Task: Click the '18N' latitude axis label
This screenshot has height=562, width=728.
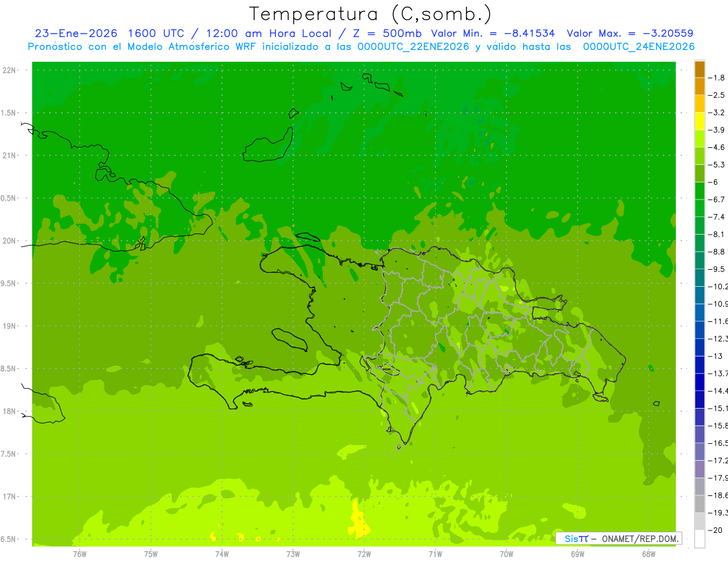Action: pos(8,411)
